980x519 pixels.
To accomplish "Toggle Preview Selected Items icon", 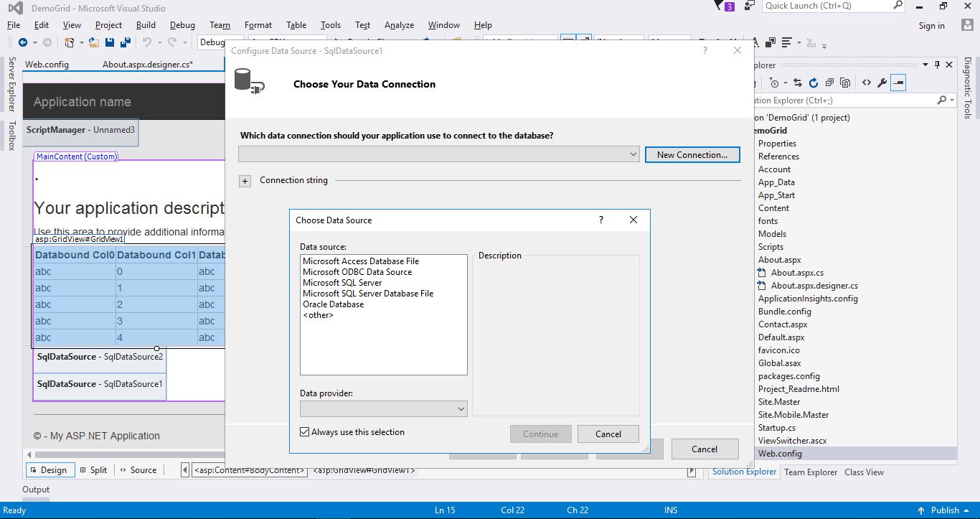I will click(x=898, y=83).
